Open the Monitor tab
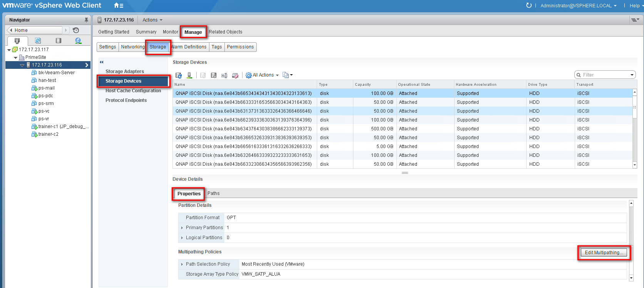Screen dimensions: 644x288 pos(170,32)
